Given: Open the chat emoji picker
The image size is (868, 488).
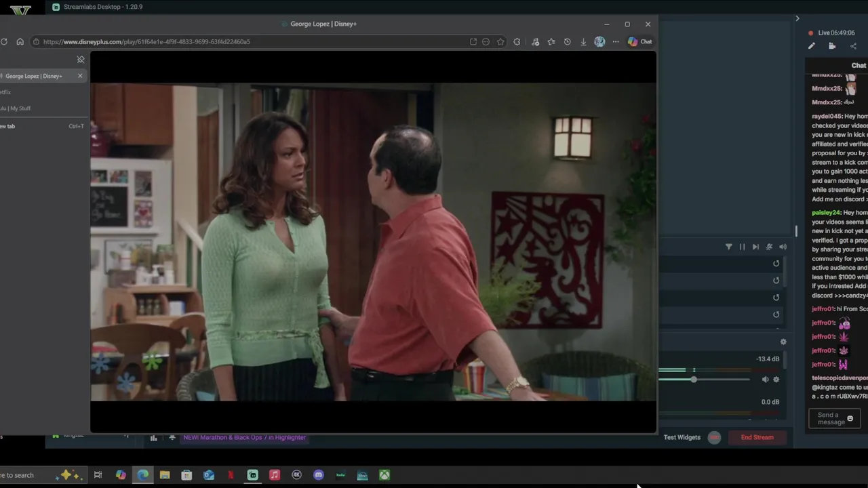Looking at the screenshot, I should pyautogui.click(x=850, y=418).
